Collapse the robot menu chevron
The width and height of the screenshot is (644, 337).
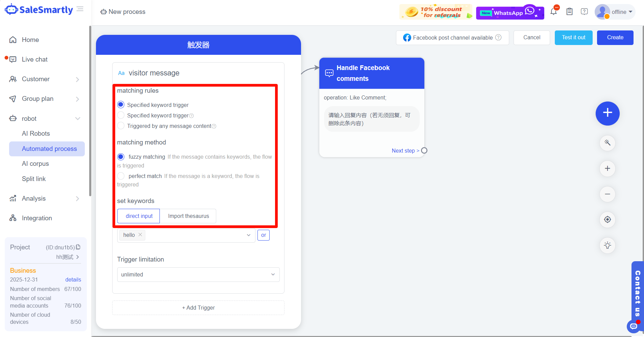(x=78, y=118)
